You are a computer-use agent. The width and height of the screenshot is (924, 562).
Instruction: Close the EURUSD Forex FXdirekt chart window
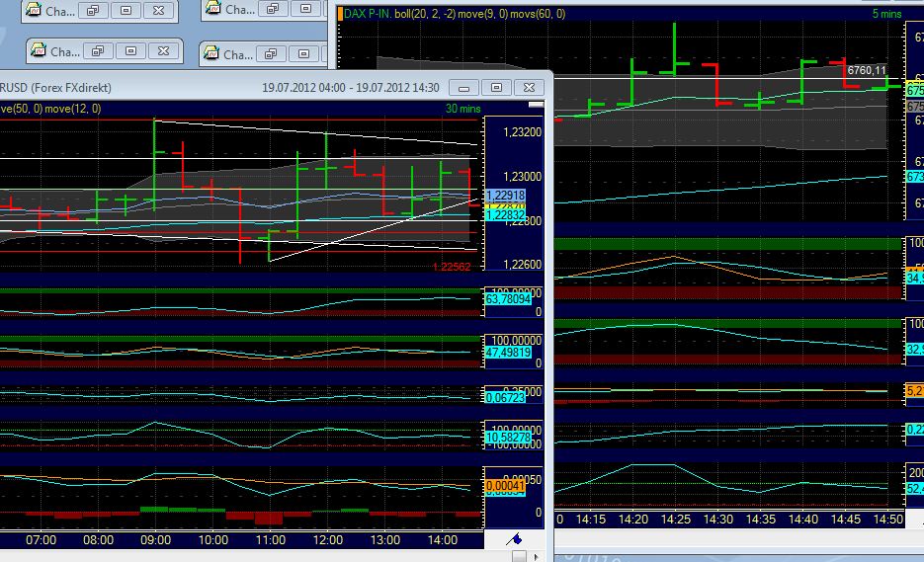point(529,88)
